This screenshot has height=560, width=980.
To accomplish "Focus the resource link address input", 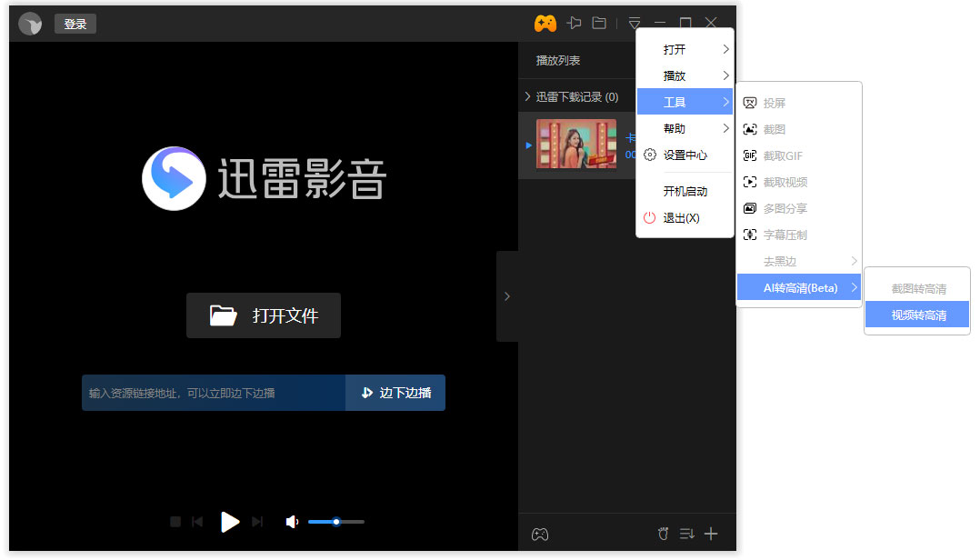I will tap(214, 393).
